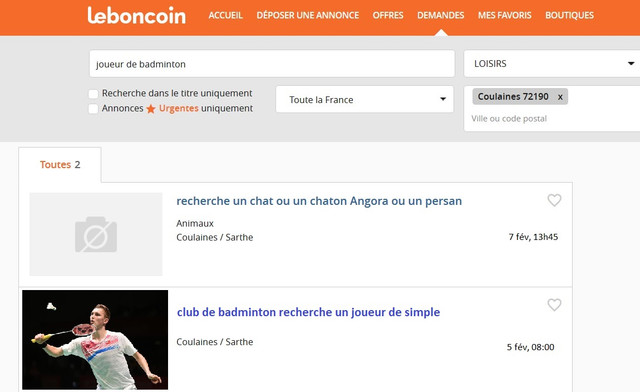Screen dimensions: 640x392
Task: Open listing club de badminton recherche joueur
Action: coord(308,312)
